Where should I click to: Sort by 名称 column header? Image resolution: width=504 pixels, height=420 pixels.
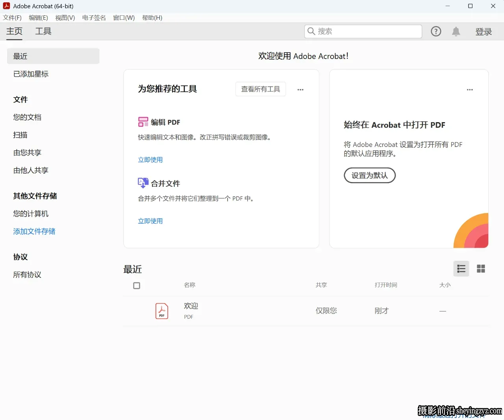pyautogui.click(x=190, y=285)
